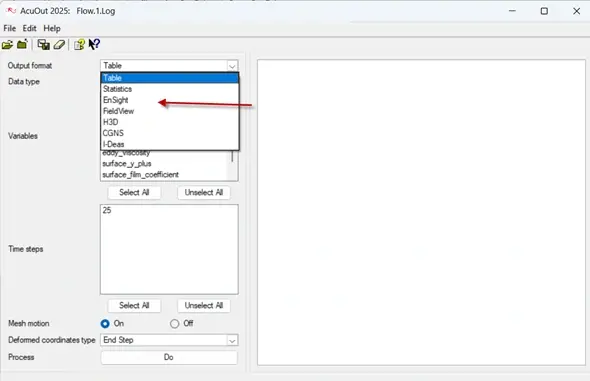This screenshot has height=381, width=590.
Task: Pick FieldView output format option
Action: pos(170,111)
